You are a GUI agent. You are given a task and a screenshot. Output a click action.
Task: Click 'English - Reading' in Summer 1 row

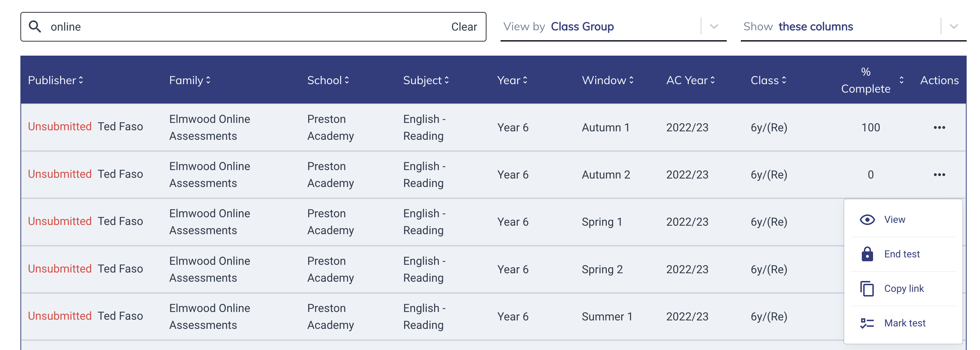(424, 317)
